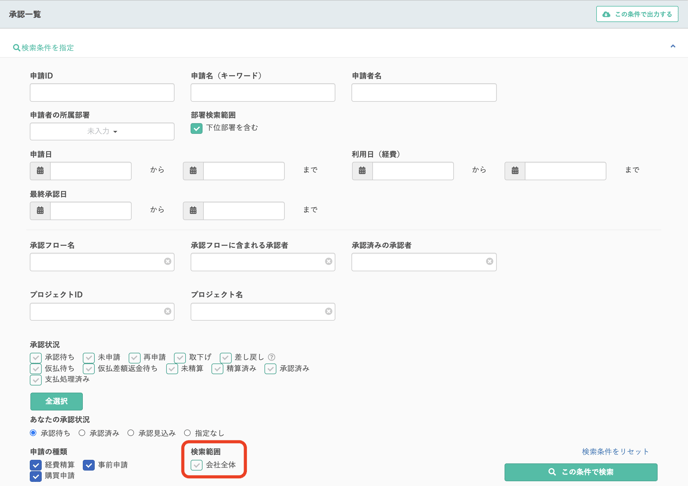Open the 申請者の所属部署 dropdown

click(102, 131)
